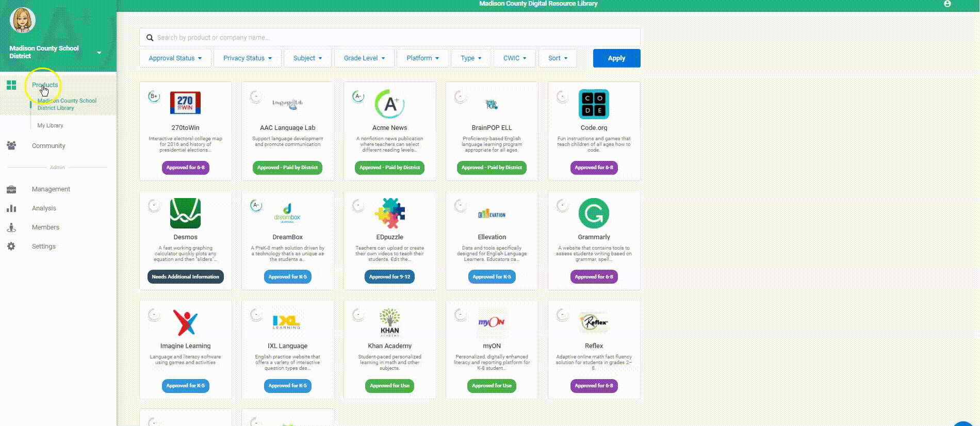The width and height of the screenshot is (980, 426).
Task: Open the Subject filter dropdown
Action: (308, 58)
